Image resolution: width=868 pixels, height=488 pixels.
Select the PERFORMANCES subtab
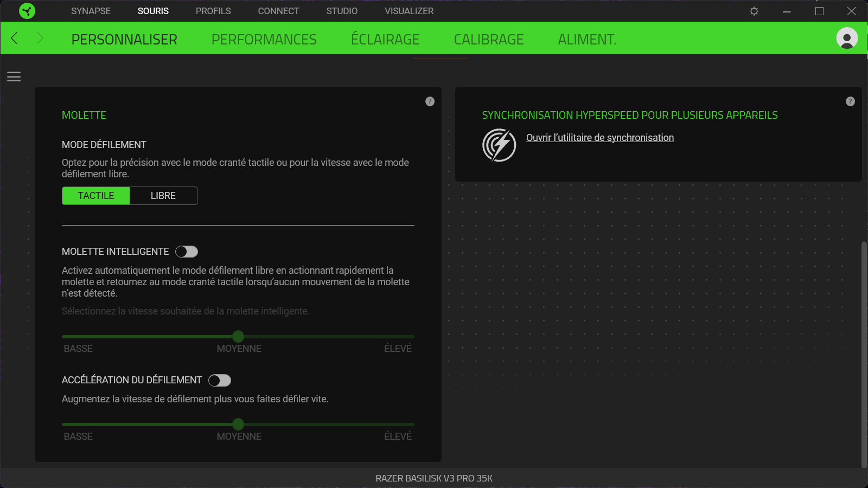point(264,40)
